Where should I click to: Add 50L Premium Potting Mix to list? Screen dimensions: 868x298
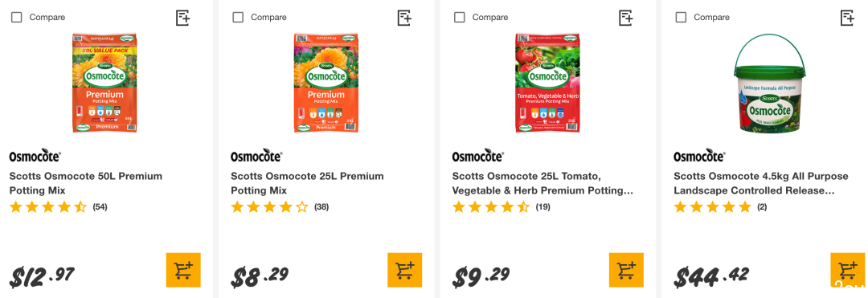tap(183, 18)
